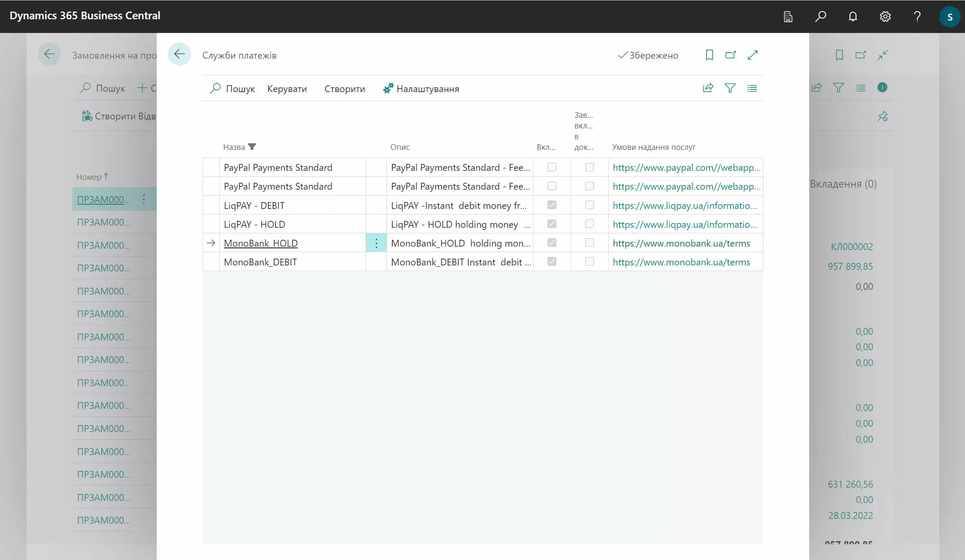This screenshot has width=965, height=560.
Task: Open the bookmark icon in payment services dialog
Action: click(x=709, y=55)
